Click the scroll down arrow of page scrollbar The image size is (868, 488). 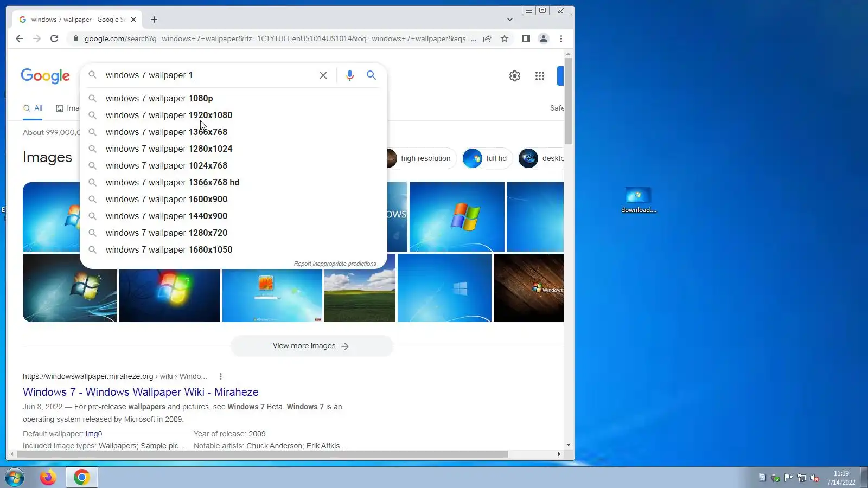pyautogui.click(x=568, y=445)
